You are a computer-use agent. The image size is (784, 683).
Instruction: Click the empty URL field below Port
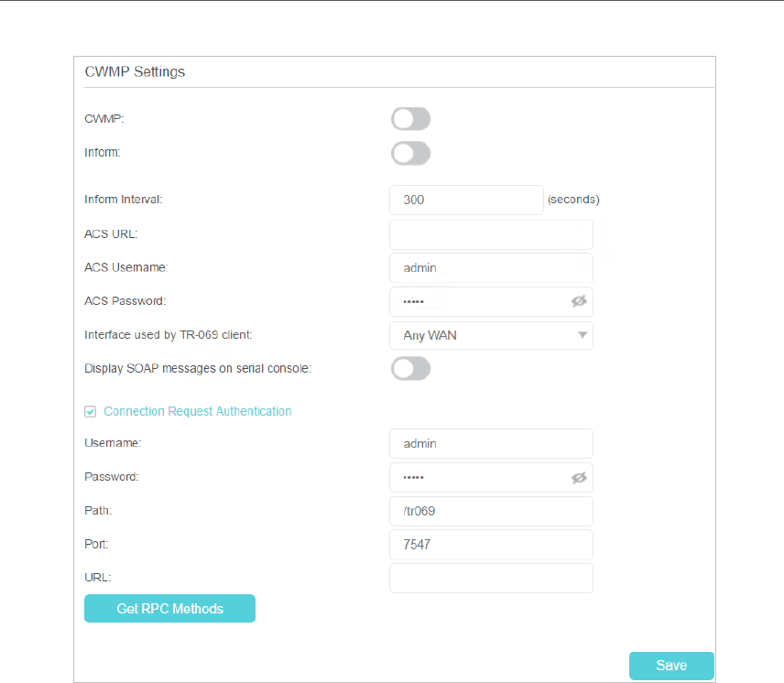(x=491, y=578)
